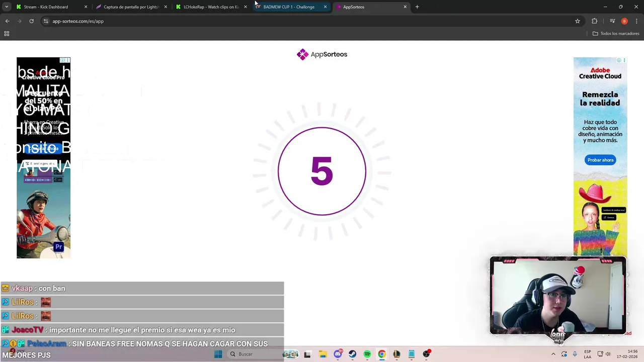
Task: Open Discord from the taskbar
Action: [338, 354]
